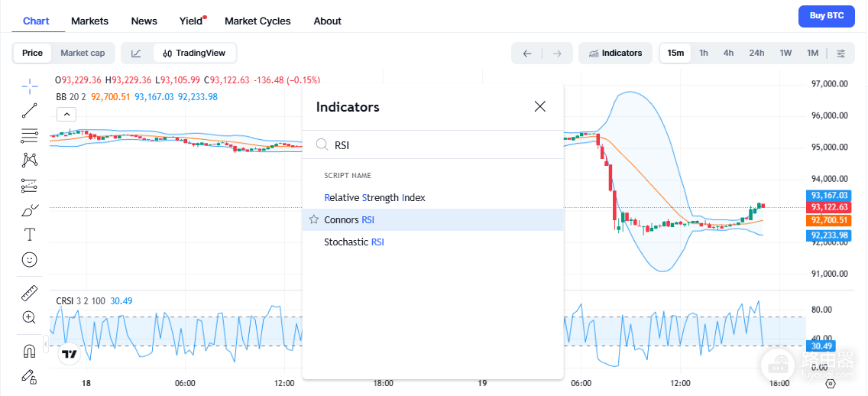
Task: Open chart settings sliders menu
Action: coord(840,54)
